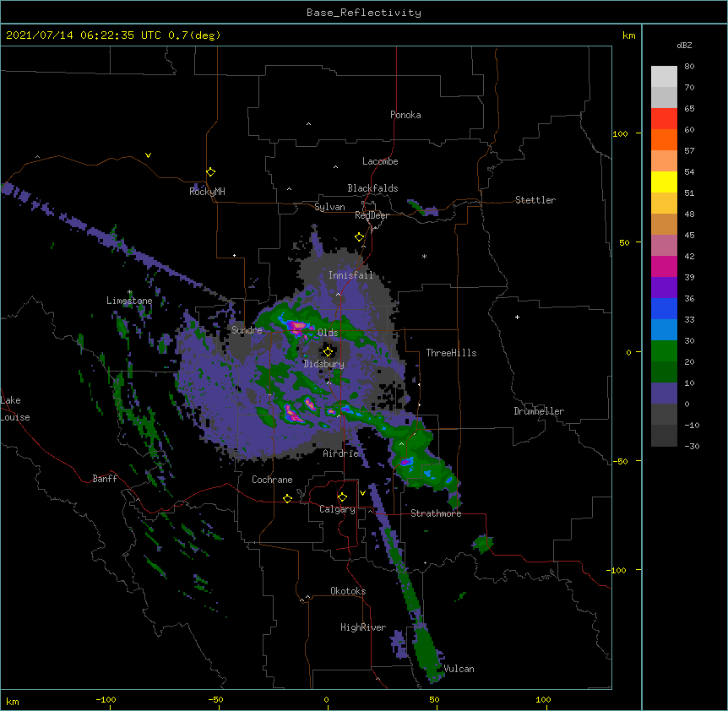The width and height of the screenshot is (728, 711).
Task: Click the blue 36 dBZ legend swatch
Action: tap(664, 308)
